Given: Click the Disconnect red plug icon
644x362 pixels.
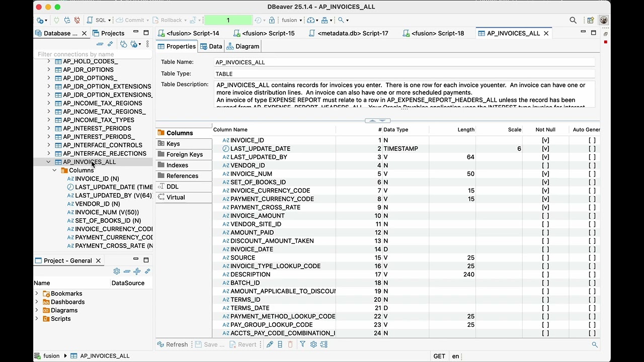Looking at the screenshot, I should click(77, 20).
